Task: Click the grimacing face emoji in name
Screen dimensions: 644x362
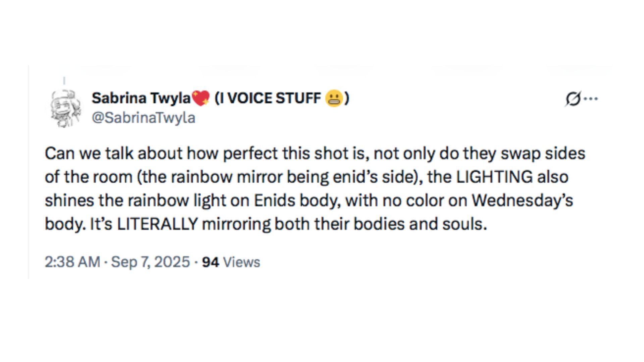Action: [x=333, y=99]
